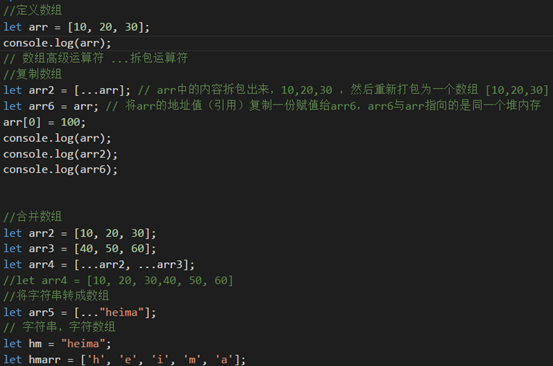Click the line 'let hm = "heima";'
553x366 pixels.
pos(57,343)
